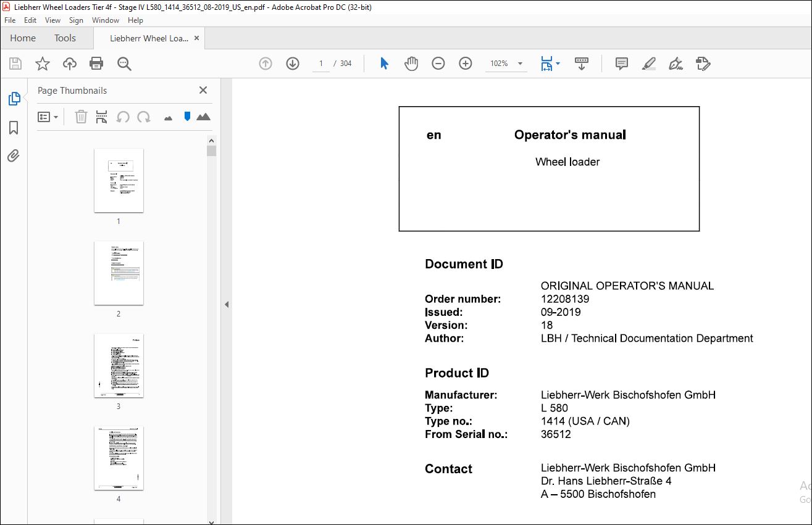Adjust thumbnail size slider handle
The height and width of the screenshot is (525, 812).
[187, 116]
